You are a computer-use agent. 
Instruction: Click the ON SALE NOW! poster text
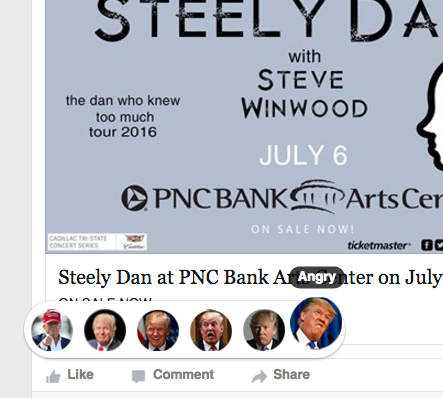click(302, 229)
